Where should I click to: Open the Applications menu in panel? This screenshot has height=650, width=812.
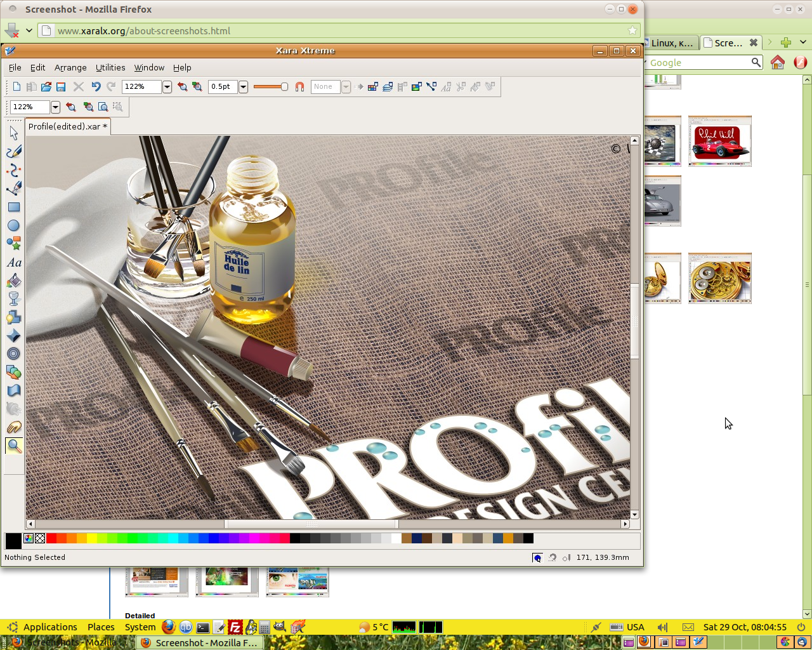point(50,627)
